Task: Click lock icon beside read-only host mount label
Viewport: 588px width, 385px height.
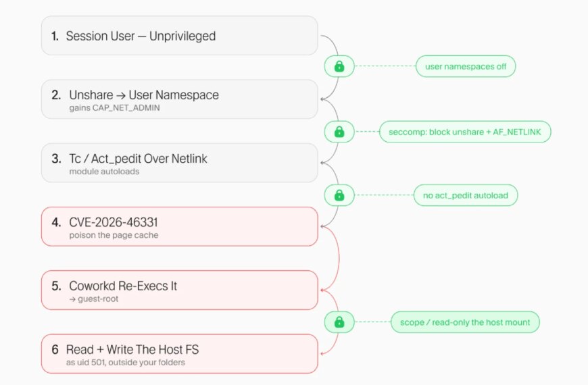Action: click(x=339, y=322)
